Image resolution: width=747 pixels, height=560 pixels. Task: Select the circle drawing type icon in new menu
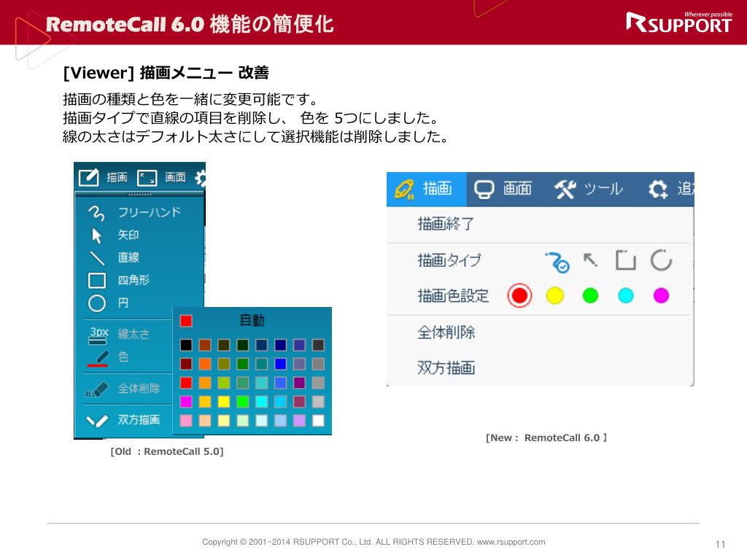[661, 260]
